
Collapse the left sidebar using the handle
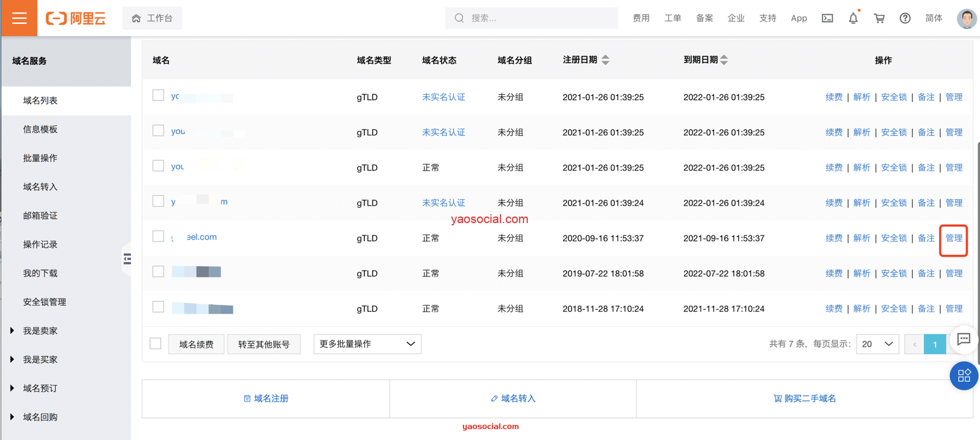pos(127,259)
